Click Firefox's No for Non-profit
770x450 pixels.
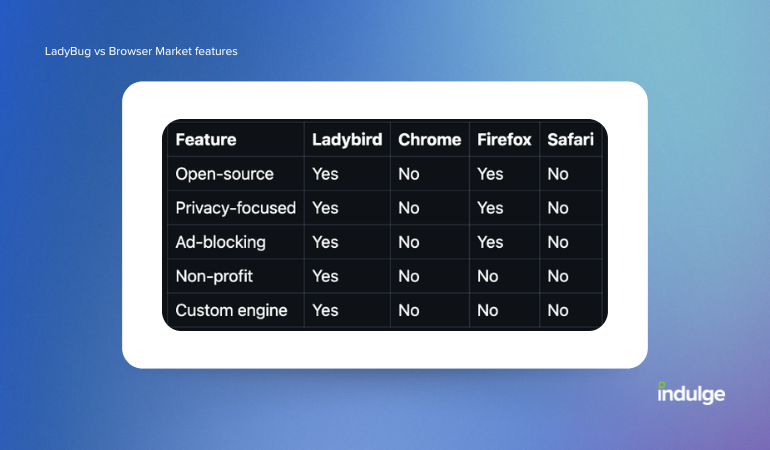coord(488,276)
